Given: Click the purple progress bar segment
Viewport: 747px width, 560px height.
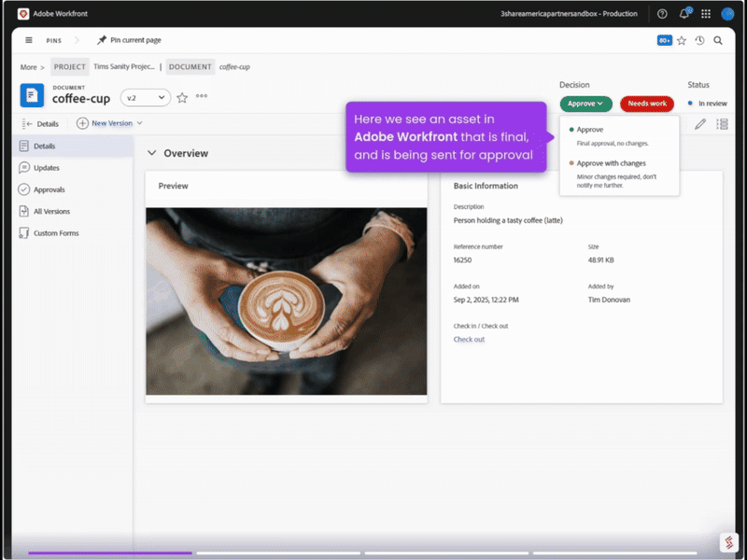Looking at the screenshot, I should point(110,553).
